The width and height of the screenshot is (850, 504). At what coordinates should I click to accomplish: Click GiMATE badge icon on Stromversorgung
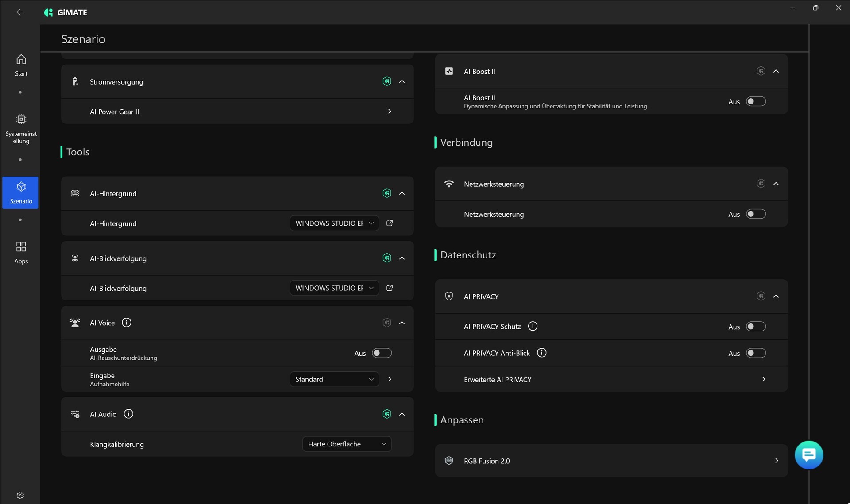pos(386,81)
